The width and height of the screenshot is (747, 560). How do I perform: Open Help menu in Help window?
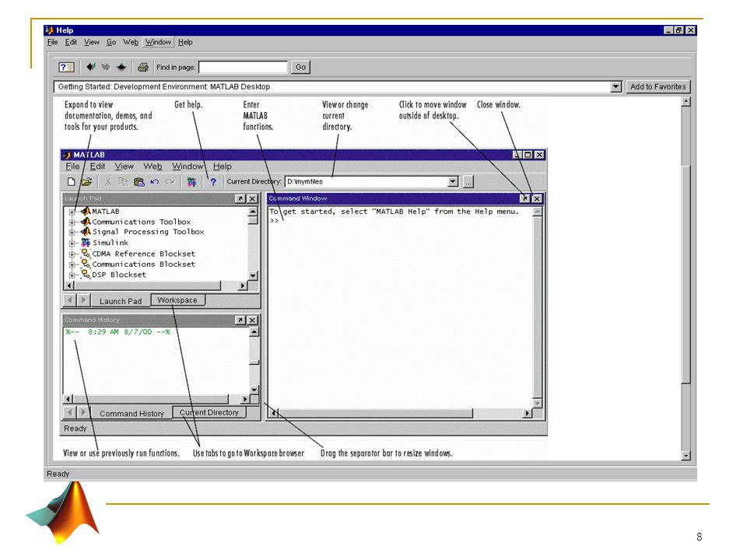[x=185, y=42]
